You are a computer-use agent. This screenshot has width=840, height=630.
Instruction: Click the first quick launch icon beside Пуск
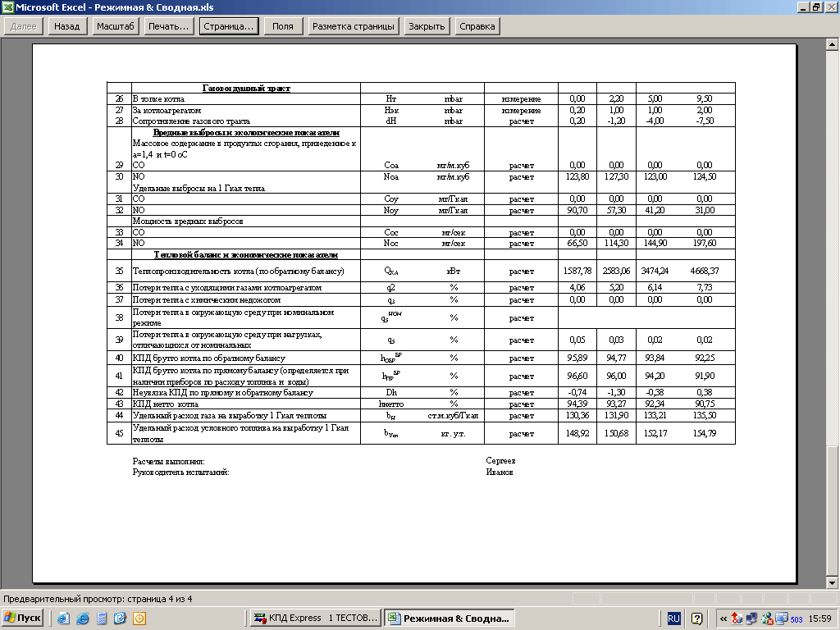pyautogui.click(x=64, y=619)
